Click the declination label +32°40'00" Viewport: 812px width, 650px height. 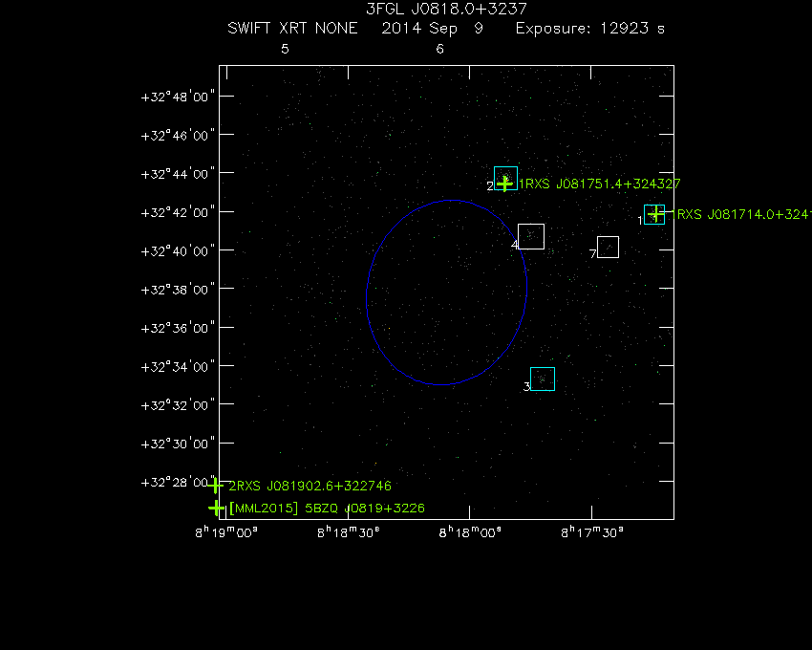point(178,250)
